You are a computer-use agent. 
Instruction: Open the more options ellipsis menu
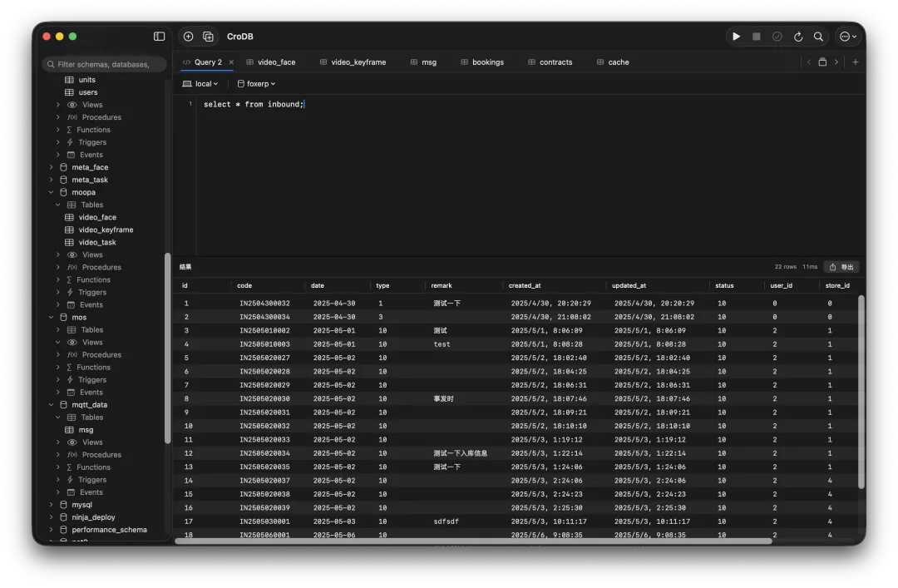847,36
